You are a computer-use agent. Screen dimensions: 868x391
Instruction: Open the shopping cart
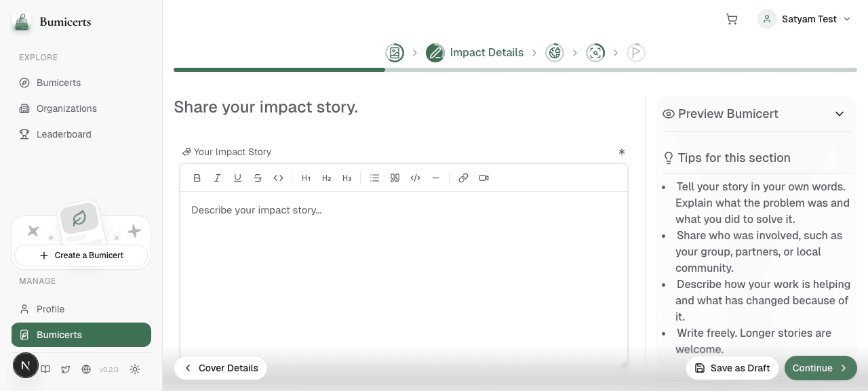tap(732, 19)
